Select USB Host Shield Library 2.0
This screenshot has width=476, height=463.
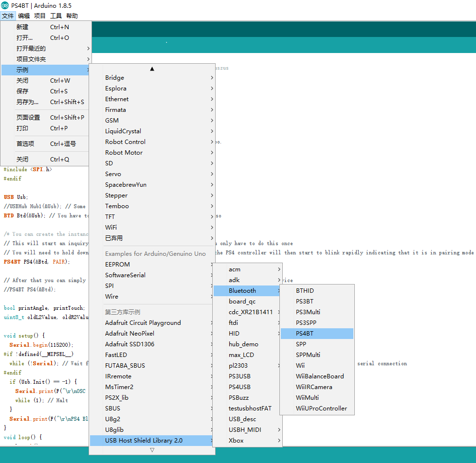tap(152, 441)
